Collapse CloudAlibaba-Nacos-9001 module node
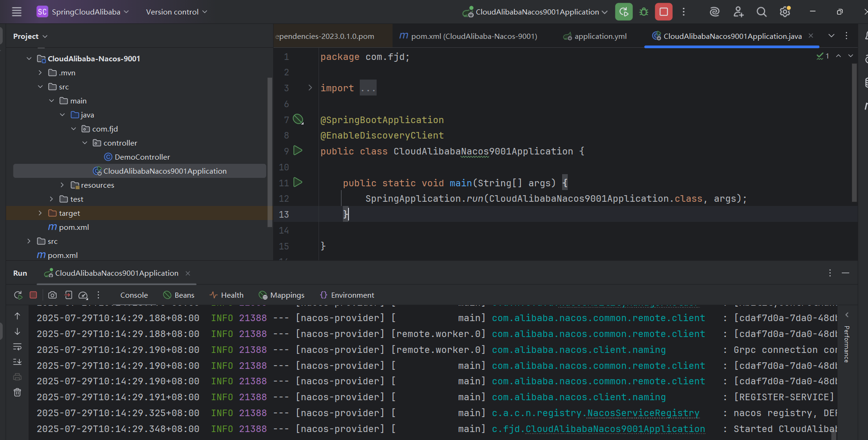The image size is (868, 440). tap(29, 59)
